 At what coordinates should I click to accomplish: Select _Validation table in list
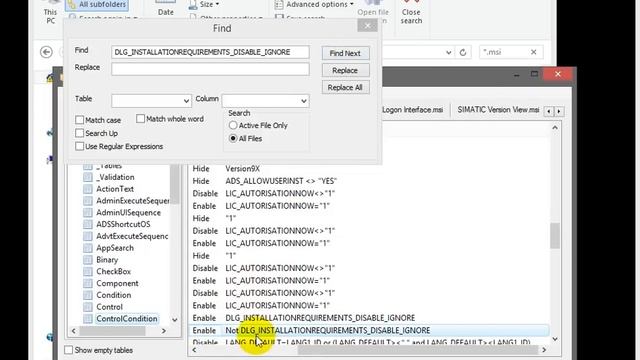(x=115, y=177)
